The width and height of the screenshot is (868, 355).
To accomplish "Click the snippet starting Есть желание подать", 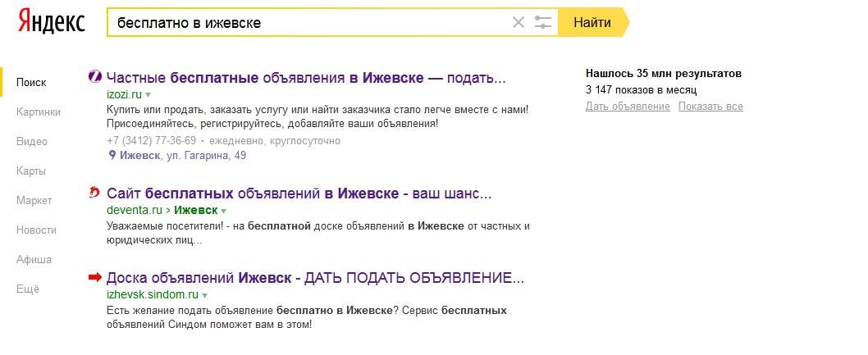I will point(306,317).
